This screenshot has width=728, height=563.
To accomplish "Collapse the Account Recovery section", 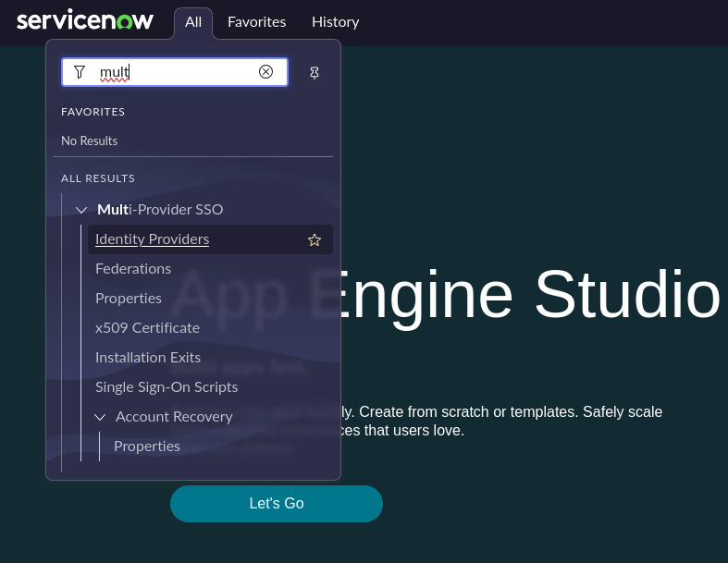I will tap(100, 417).
